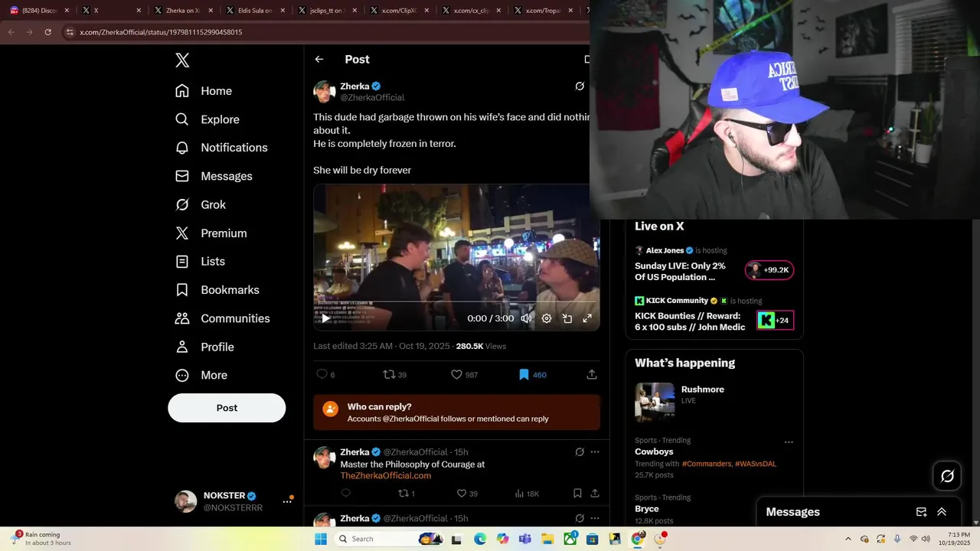Open TheZherkaOfficial.com link
The height and width of the screenshot is (551, 980).
point(386,475)
